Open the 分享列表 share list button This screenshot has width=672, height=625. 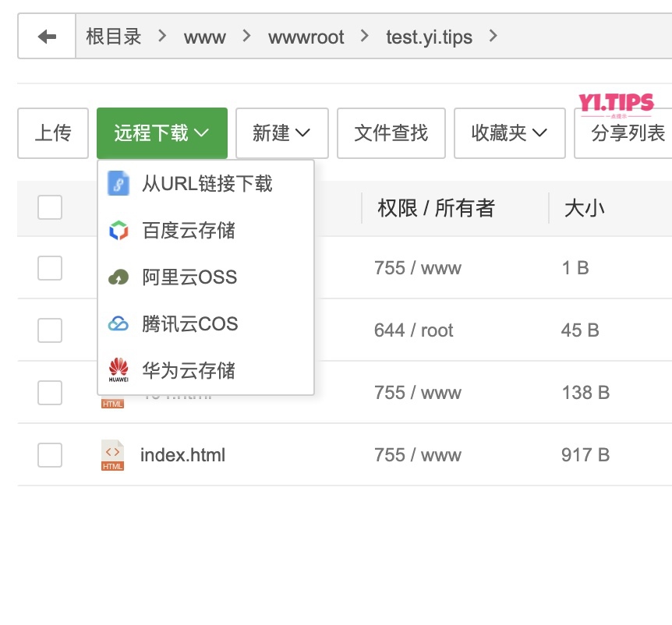tap(624, 133)
